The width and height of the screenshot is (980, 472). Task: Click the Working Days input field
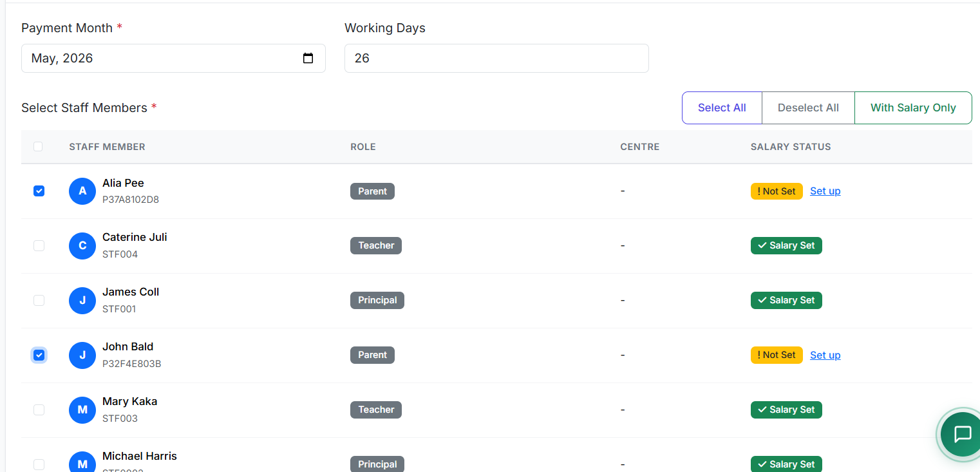pyautogui.click(x=496, y=58)
